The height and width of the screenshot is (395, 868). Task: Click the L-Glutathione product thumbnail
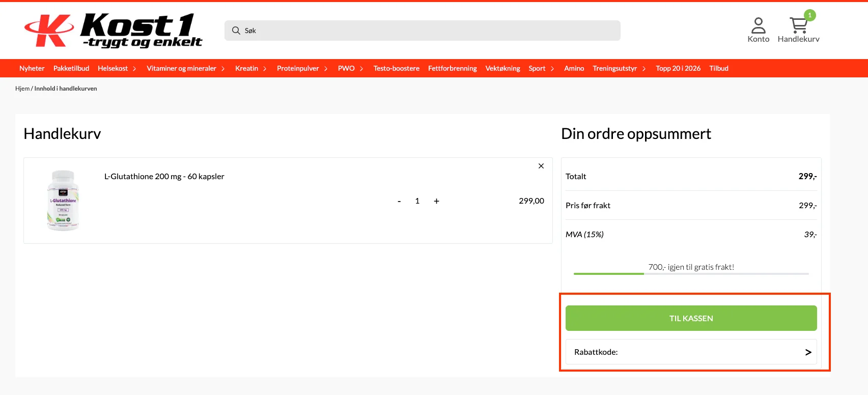pyautogui.click(x=63, y=201)
